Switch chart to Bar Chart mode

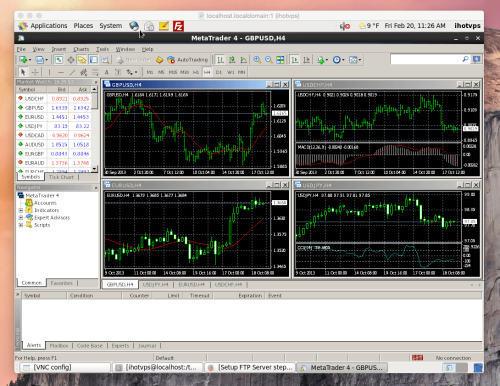pos(220,60)
